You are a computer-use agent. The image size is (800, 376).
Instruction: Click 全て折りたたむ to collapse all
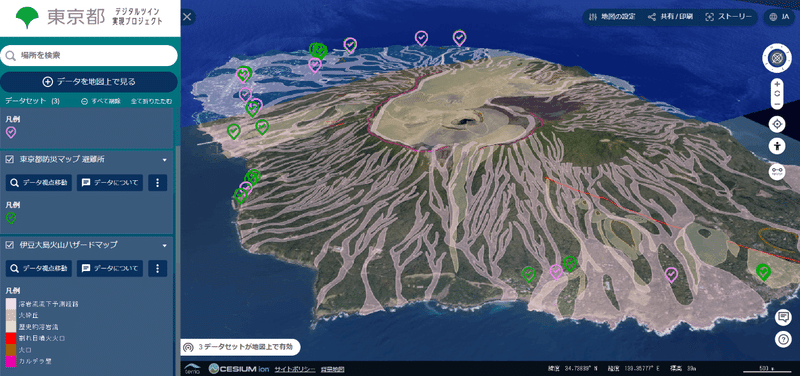point(152,101)
